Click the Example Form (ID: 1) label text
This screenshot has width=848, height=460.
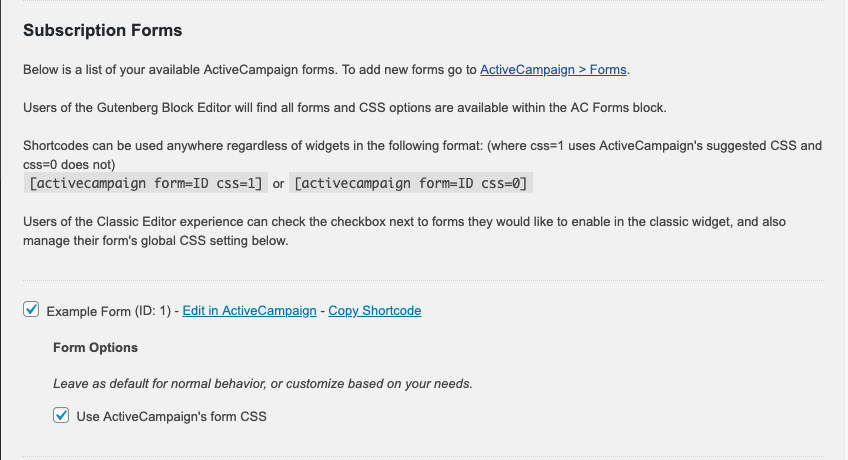110,311
